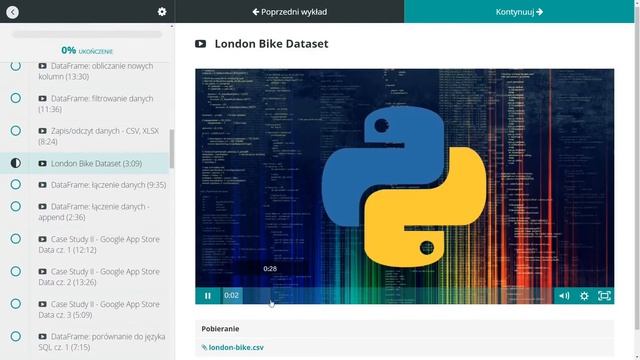
Task: Click video icon for Google App Store cz. 1
Action: tap(42, 239)
